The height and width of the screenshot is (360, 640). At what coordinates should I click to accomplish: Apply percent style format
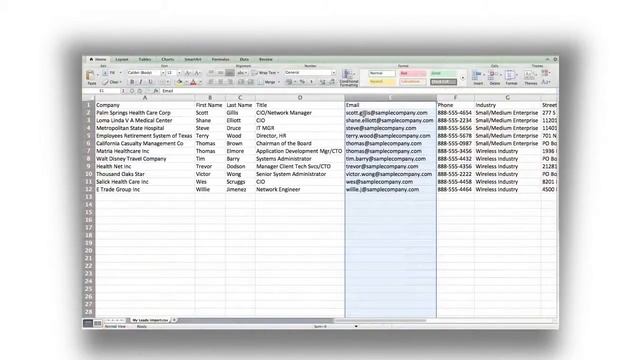[x=302, y=82]
